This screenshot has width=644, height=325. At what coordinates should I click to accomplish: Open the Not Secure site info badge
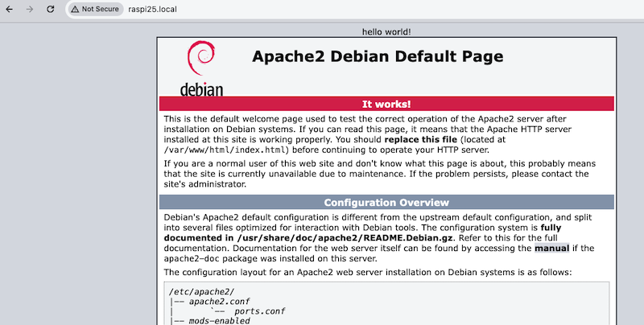tap(95, 9)
